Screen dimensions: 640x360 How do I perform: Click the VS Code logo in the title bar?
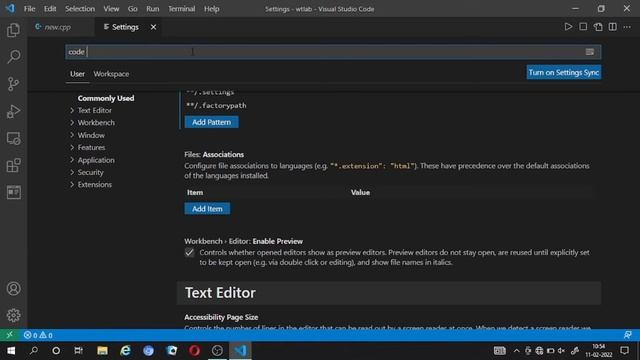pyautogui.click(x=10, y=8)
